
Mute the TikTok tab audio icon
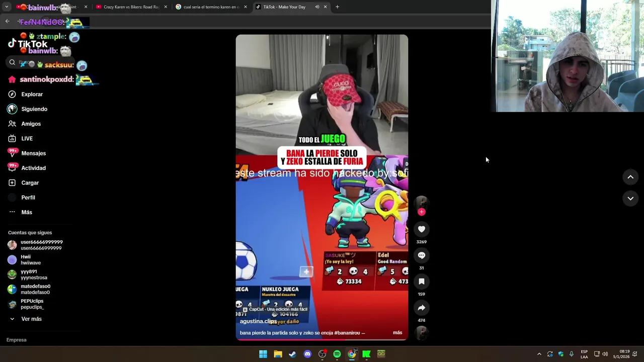click(317, 7)
